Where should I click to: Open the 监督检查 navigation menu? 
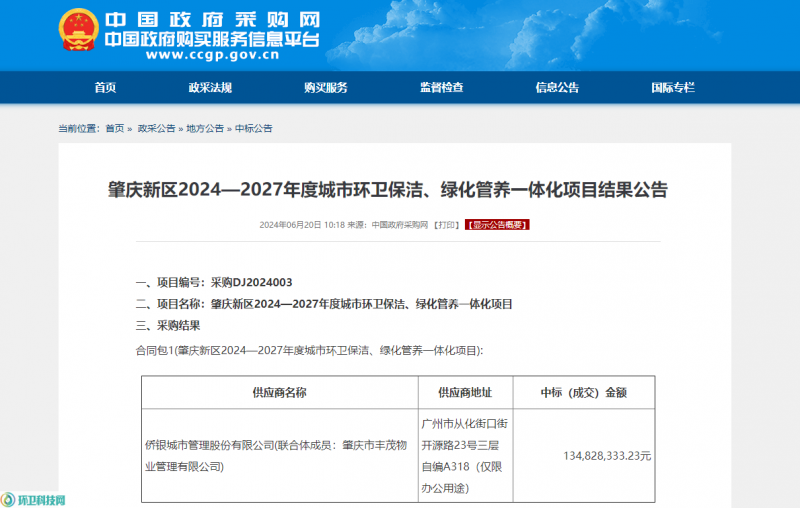(441, 88)
